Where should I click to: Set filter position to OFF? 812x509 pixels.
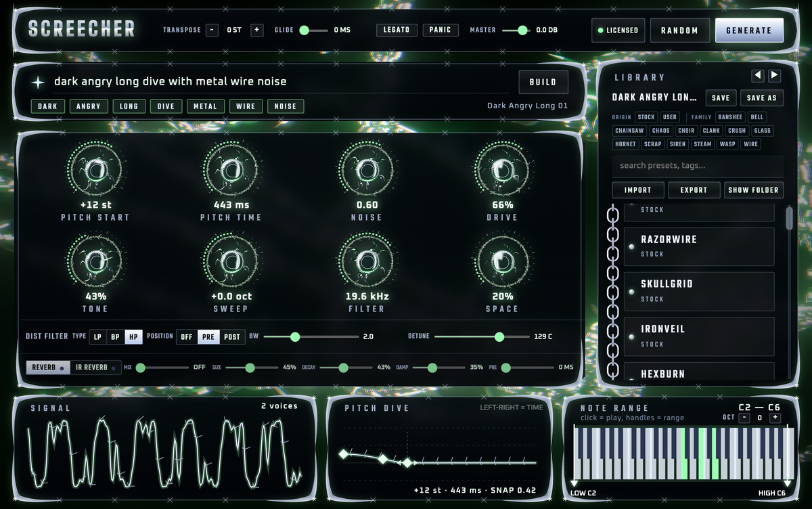click(x=187, y=336)
